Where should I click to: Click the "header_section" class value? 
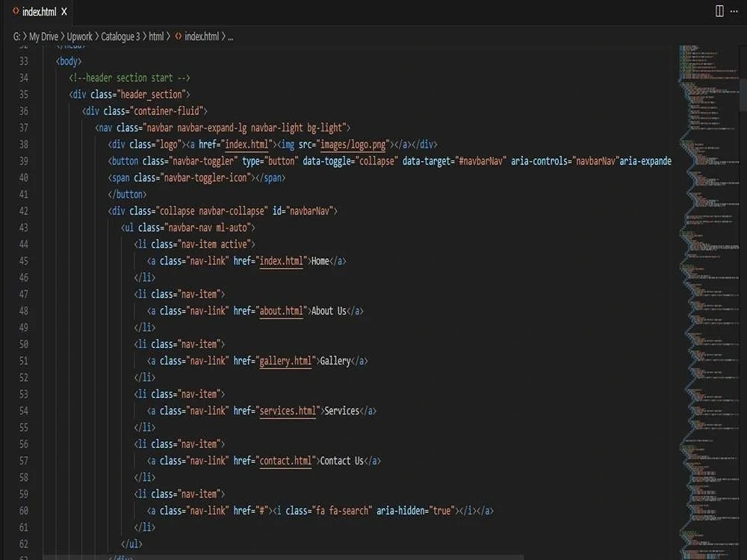pyautogui.click(x=151, y=95)
